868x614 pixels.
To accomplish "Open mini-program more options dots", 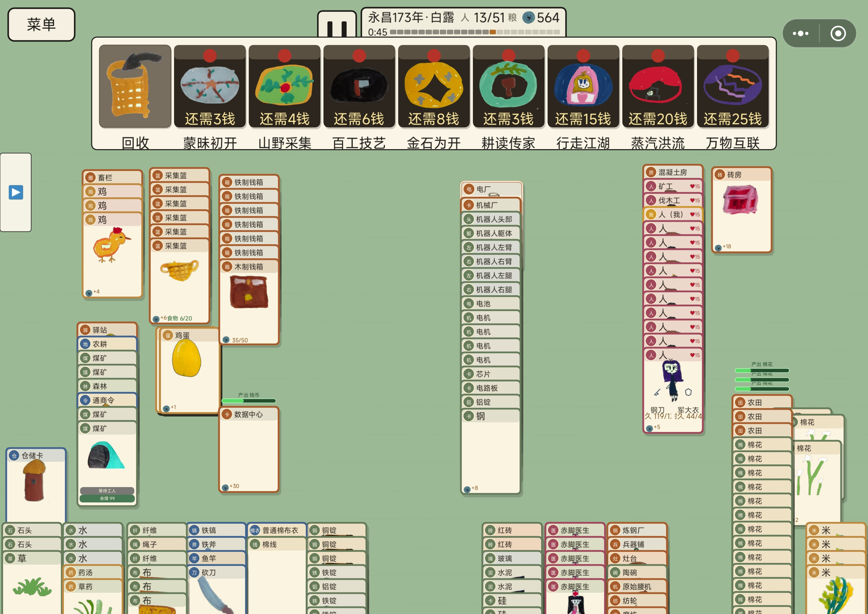I will click(800, 33).
